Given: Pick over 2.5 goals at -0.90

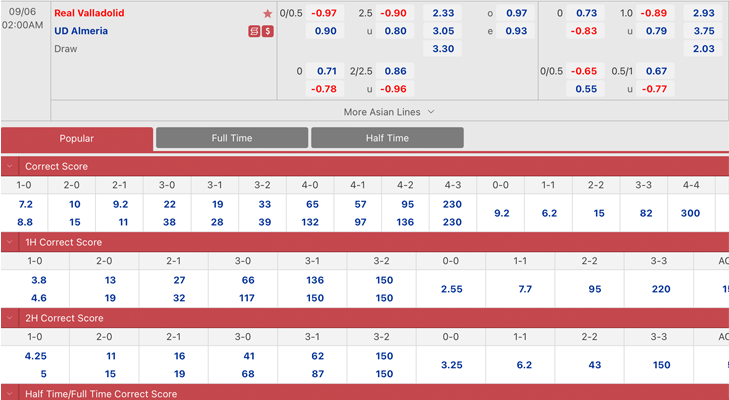Looking at the screenshot, I should click(x=394, y=13).
